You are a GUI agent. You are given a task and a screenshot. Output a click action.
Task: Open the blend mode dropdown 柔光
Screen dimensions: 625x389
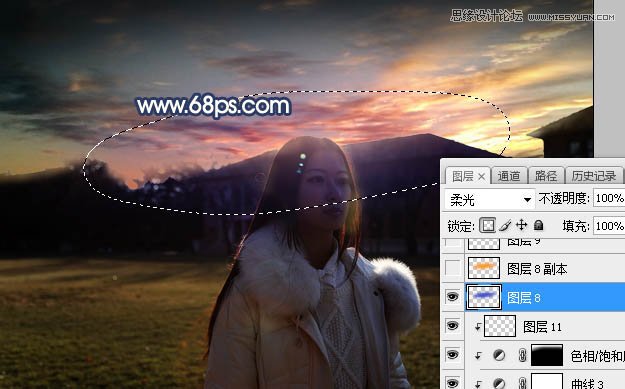click(x=490, y=199)
